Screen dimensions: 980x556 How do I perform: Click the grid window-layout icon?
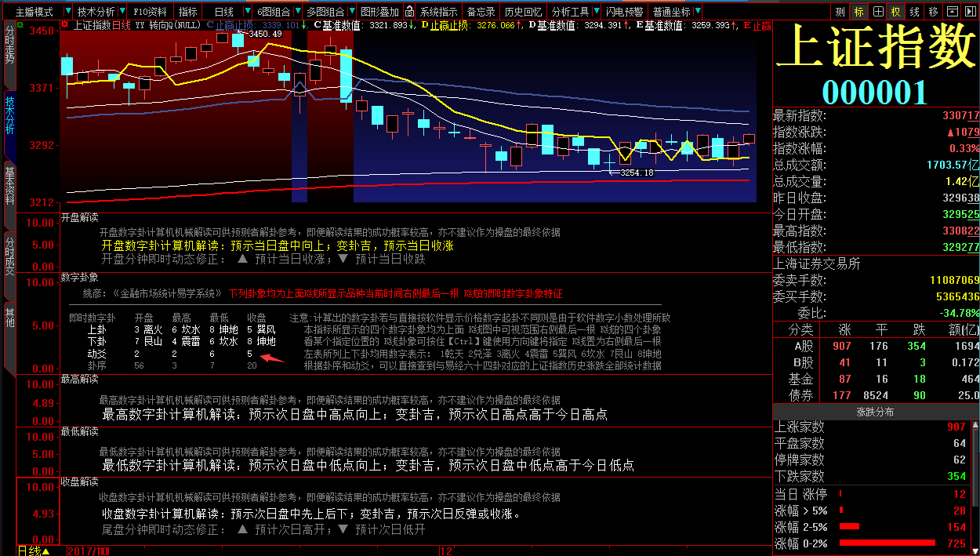(877, 12)
